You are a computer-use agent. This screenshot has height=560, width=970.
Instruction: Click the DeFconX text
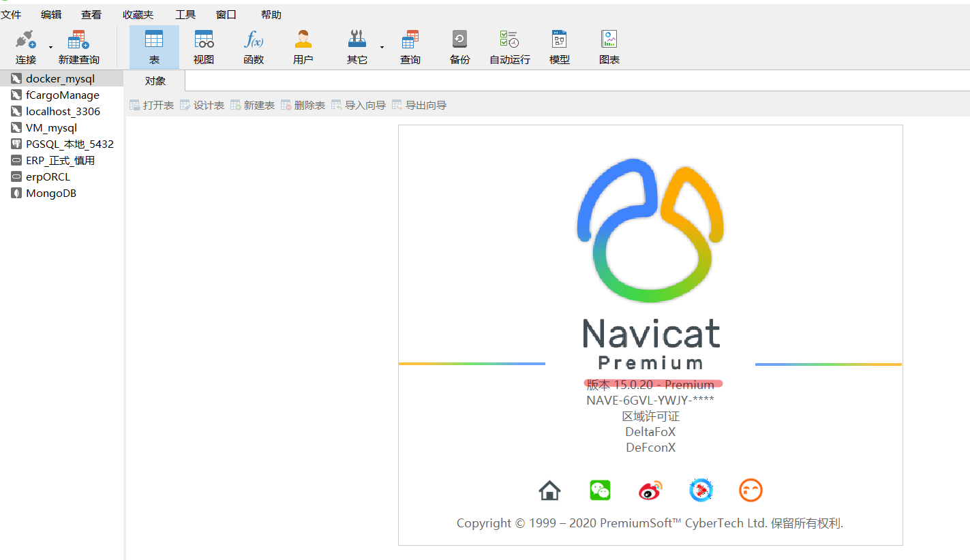[651, 448]
